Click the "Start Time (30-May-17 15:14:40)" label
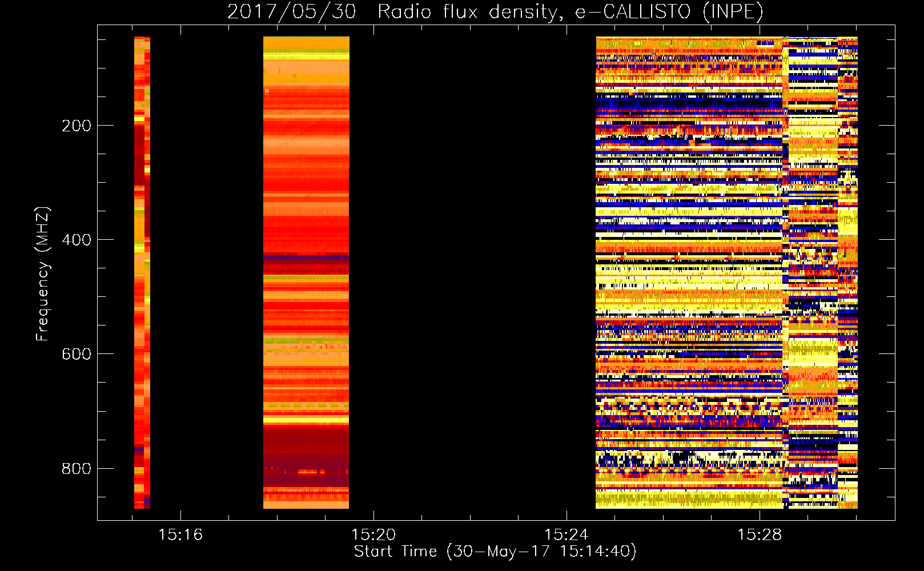 [495, 552]
